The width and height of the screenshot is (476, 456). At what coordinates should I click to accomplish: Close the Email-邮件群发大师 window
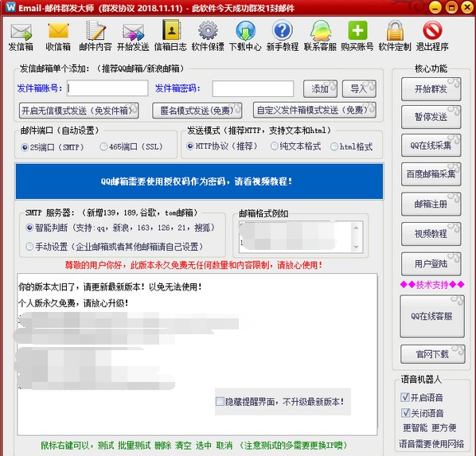[467, 8]
